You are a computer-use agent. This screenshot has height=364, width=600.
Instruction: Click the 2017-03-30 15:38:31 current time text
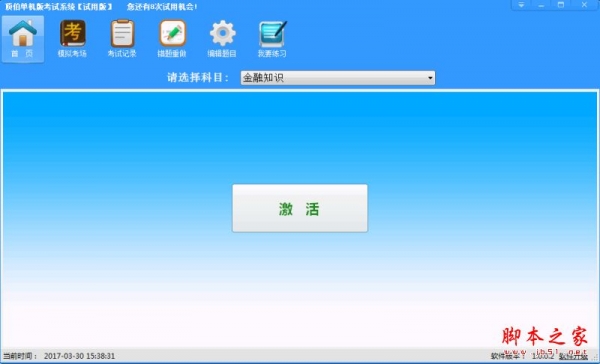point(79,356)
